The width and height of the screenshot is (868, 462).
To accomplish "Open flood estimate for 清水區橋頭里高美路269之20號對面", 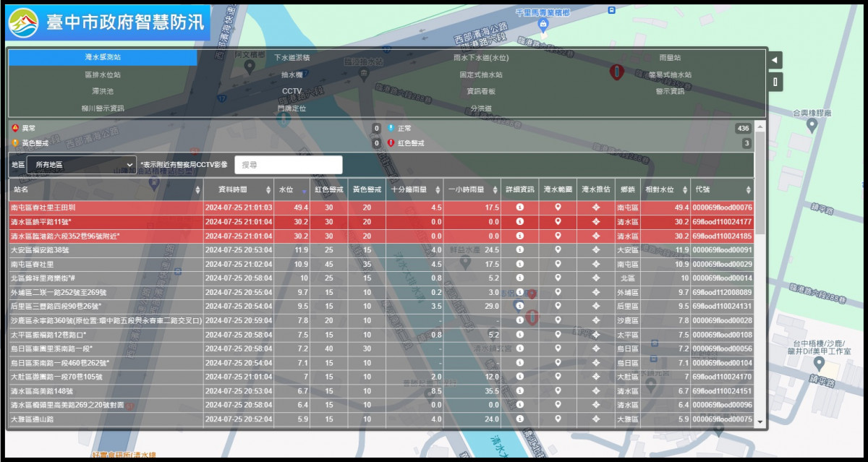I will tap(596, 405).
